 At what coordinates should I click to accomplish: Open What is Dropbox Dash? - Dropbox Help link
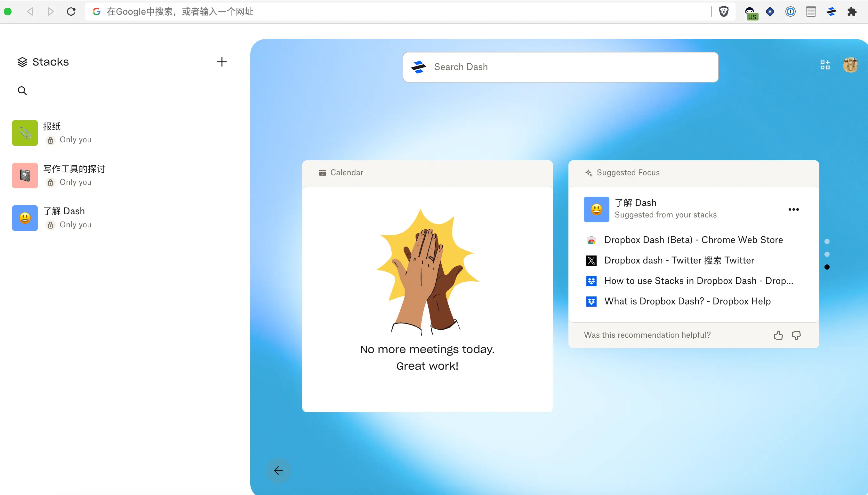click(687, 301)
